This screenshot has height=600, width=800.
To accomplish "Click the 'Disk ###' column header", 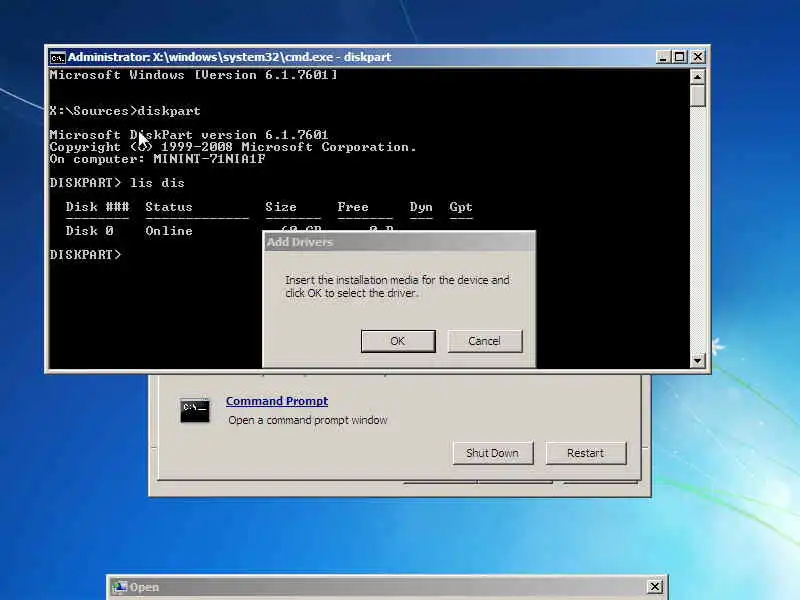I will (x=97, y=207).
